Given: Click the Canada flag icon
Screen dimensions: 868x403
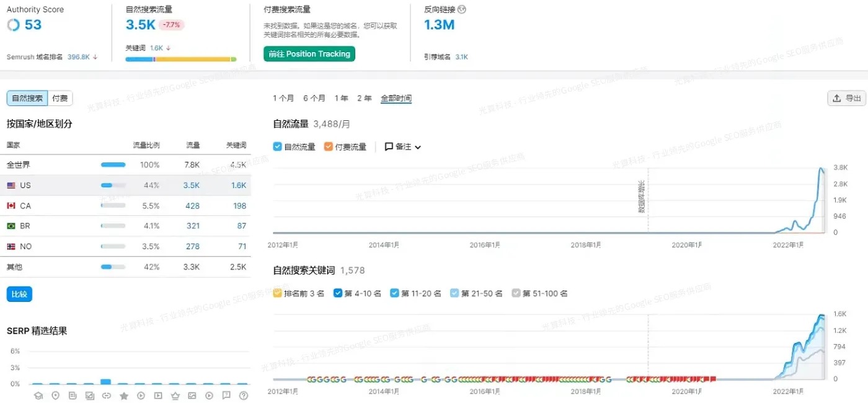Looking at the screenshot, I should pos(11,206).
